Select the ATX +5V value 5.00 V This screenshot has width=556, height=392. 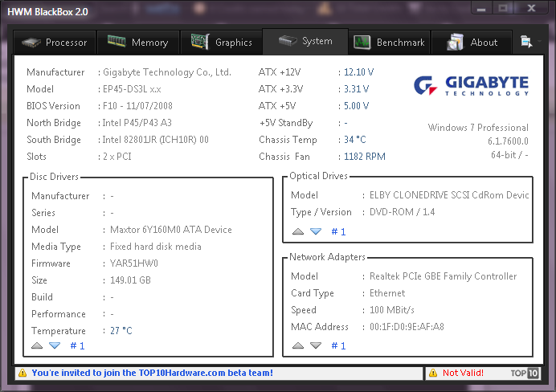click(357, 106)
